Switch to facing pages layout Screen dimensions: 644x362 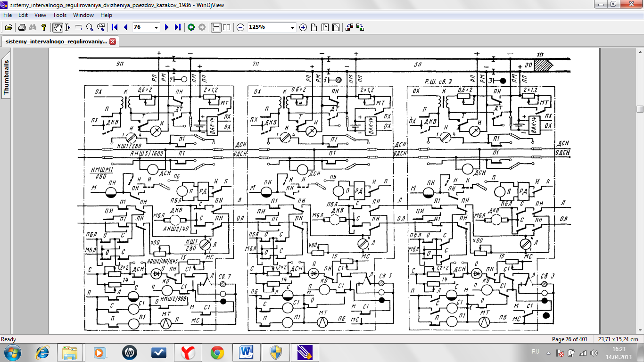pyautogui.click(x=227, y=27)
